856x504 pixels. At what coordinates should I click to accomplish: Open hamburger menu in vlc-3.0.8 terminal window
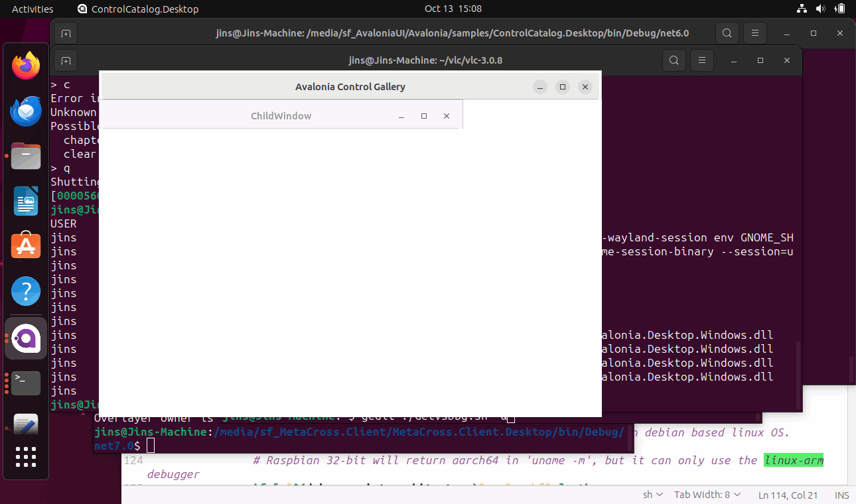[x=702, y=60]
